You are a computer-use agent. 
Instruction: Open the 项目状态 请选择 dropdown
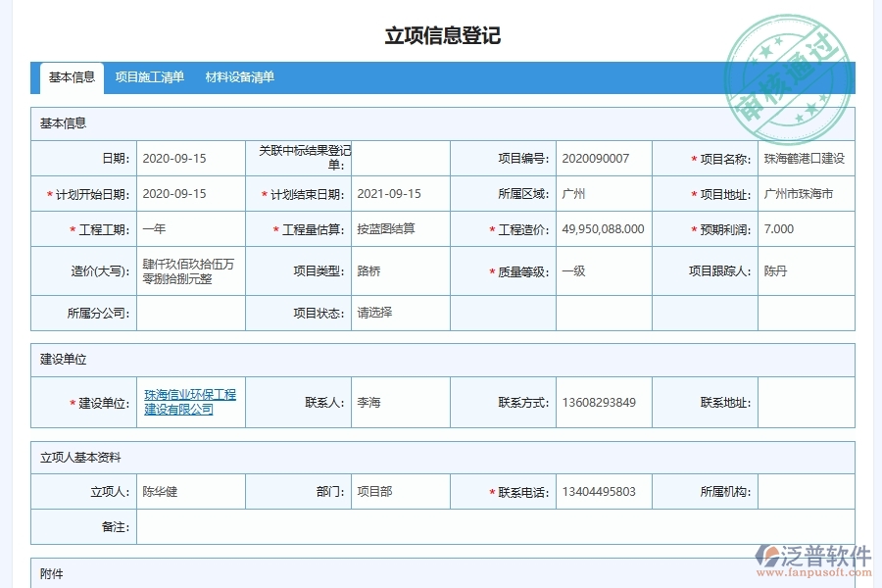point(392,314)
